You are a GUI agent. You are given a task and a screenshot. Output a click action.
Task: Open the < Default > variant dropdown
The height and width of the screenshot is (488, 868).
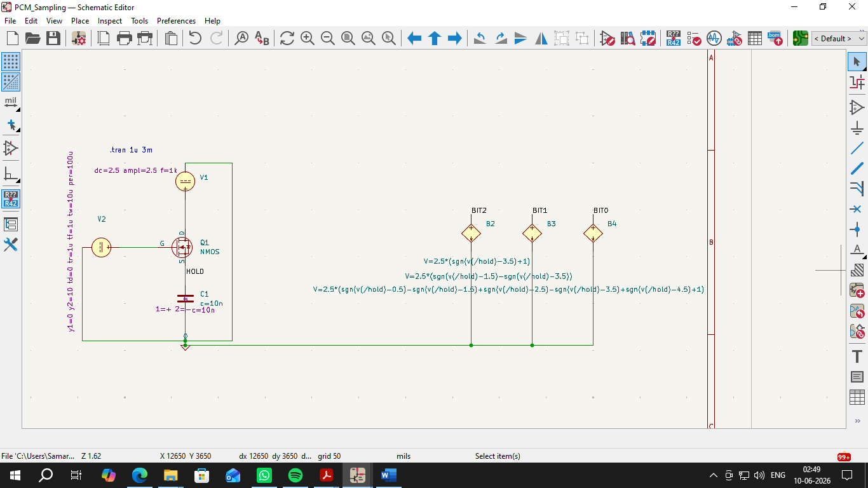[x=839, y=38]
